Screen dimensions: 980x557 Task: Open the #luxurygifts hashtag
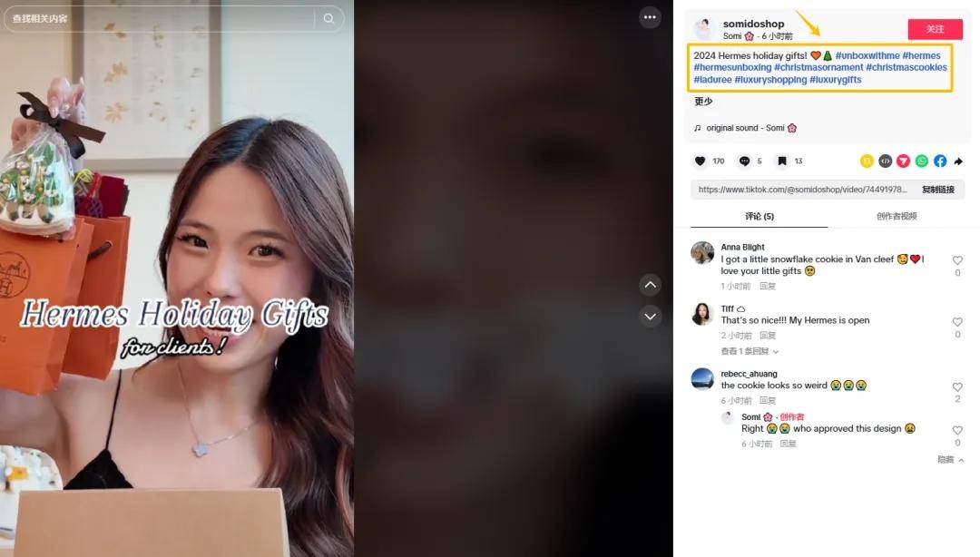[836, 80]
